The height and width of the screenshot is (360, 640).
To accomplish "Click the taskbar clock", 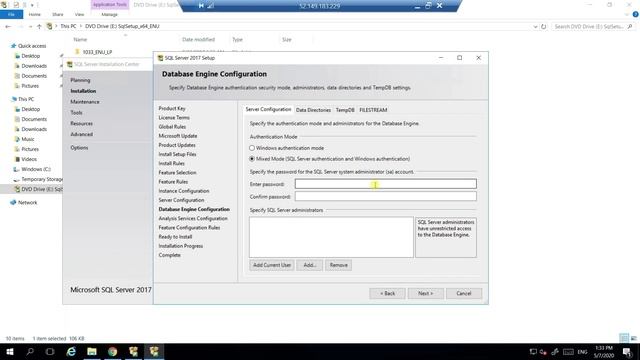I will pos(604,351).
